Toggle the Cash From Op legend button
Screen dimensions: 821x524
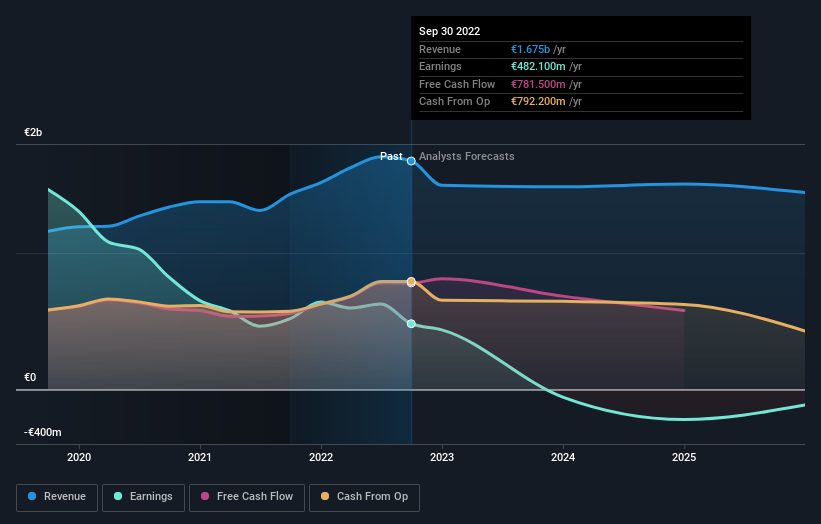(x=364, y=497)
